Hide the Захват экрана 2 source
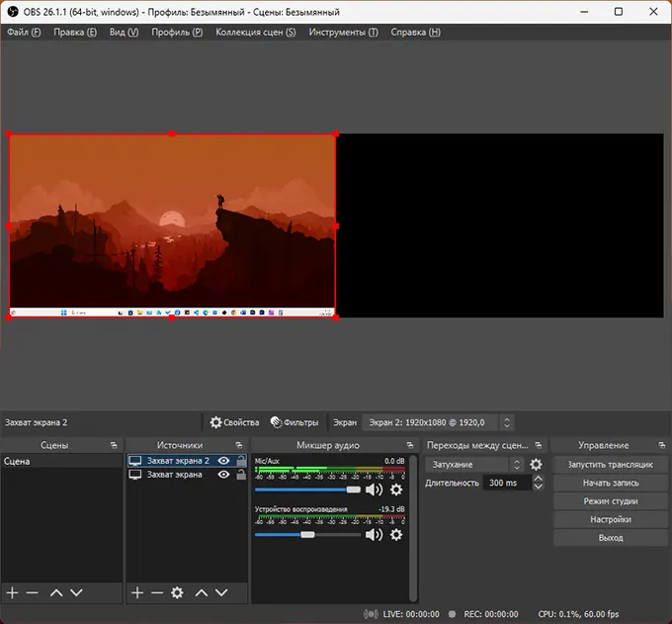The image size is (672, 624). click(x=224, y=461)
